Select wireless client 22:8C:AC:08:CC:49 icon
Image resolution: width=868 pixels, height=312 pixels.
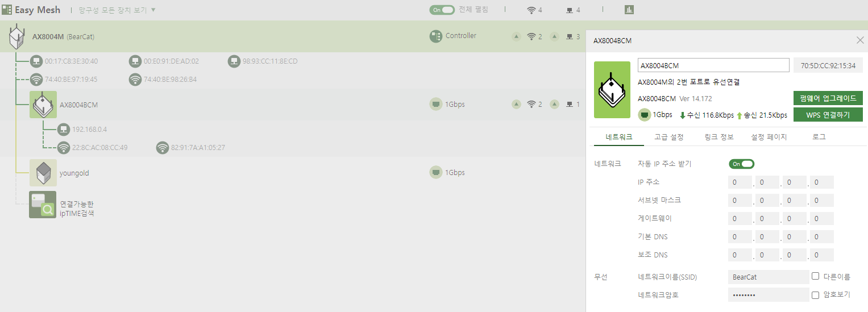[x=64, y=148]
